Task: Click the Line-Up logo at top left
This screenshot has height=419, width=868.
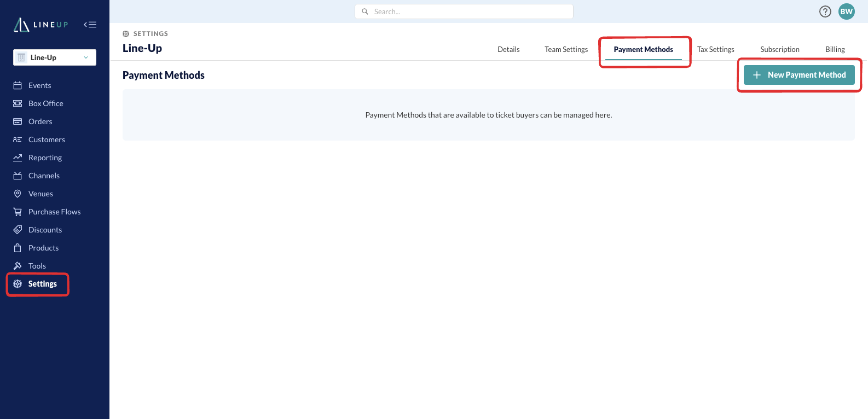Action: (x=41, y=25)
